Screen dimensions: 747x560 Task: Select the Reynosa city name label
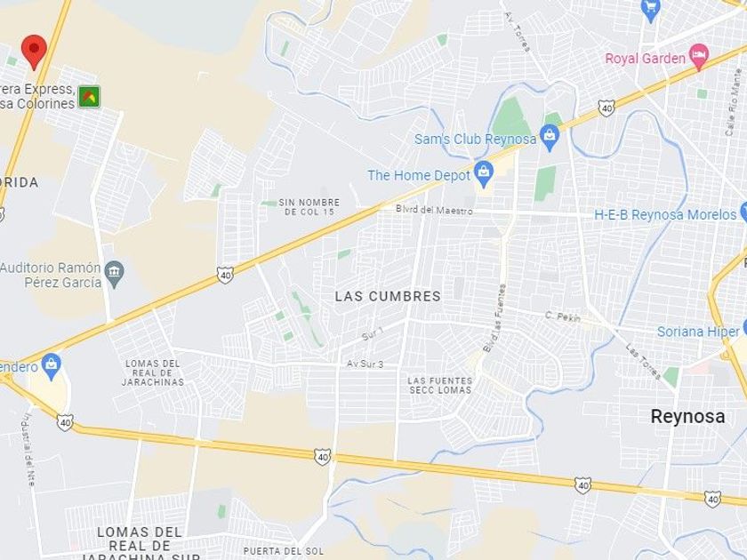click(x=687, y=417)
